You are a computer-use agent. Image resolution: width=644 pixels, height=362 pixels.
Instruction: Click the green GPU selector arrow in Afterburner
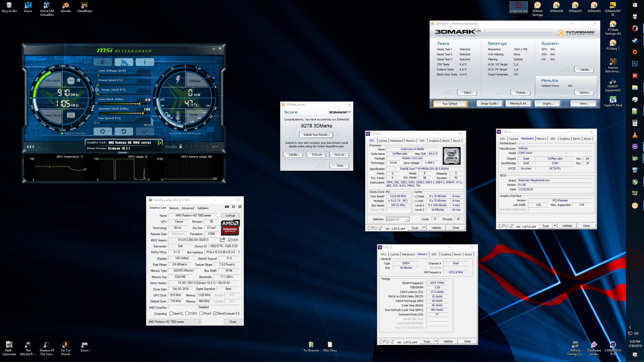click(159, 143)
